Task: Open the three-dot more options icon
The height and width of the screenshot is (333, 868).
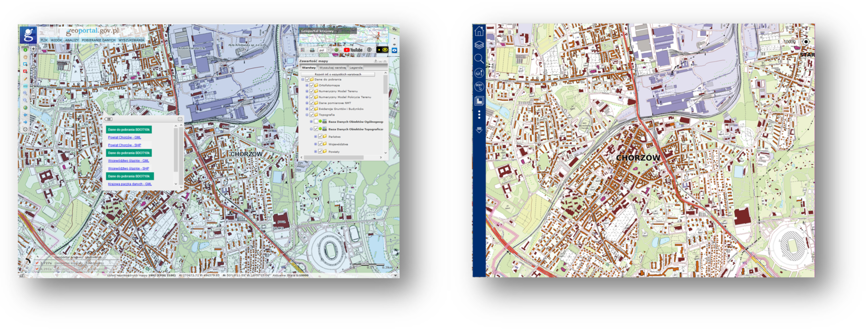Action: (479, 115)
